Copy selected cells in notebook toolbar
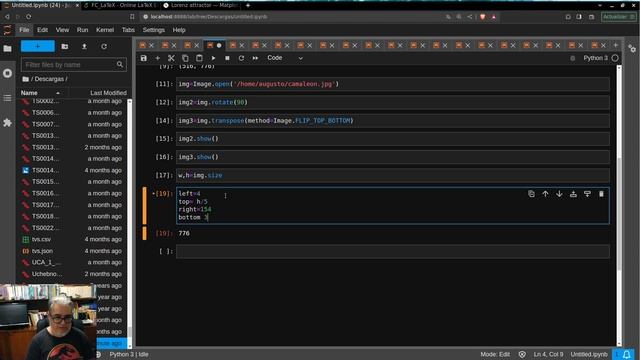The width and height of the screenshot is (640, 360). pos(185,58)
